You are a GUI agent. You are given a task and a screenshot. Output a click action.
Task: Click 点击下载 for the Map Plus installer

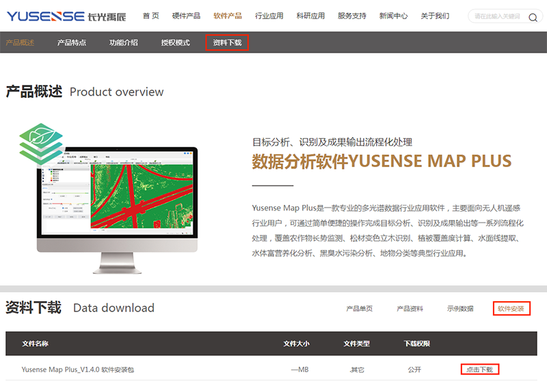point(479,369)
